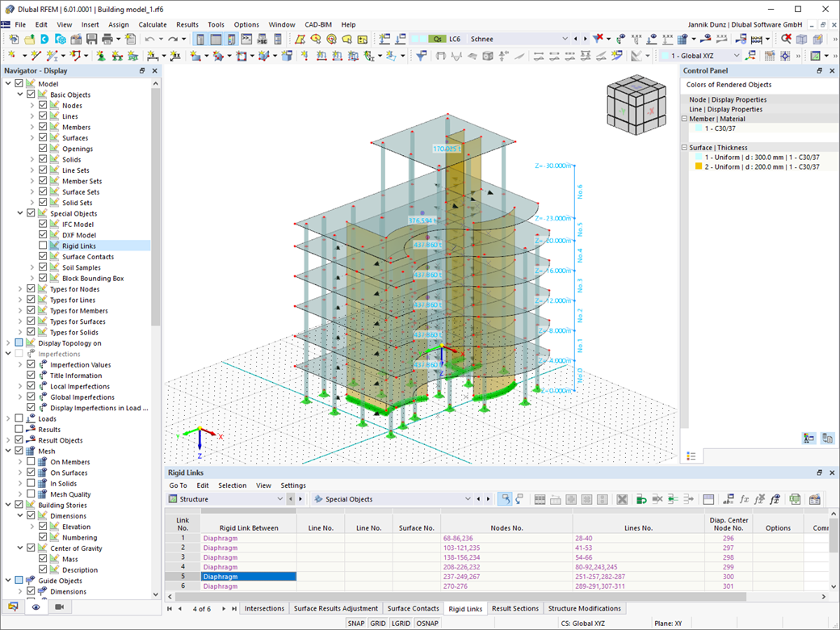840x630 pixels.
Task: Toggle OSNAP in the status bar
Action: (x=427, y=624)
